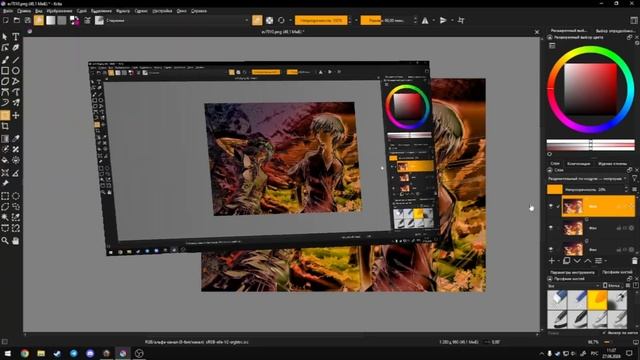Adjust the layer opacity spin arrows
Viewport: 640px width, 360px height.
[x=627, y=189]
